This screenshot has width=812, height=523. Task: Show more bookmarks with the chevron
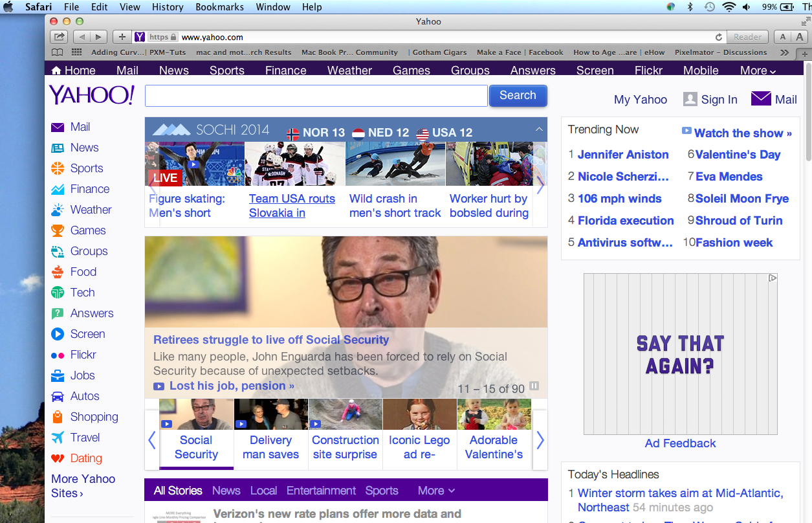(x=784, y=52)
